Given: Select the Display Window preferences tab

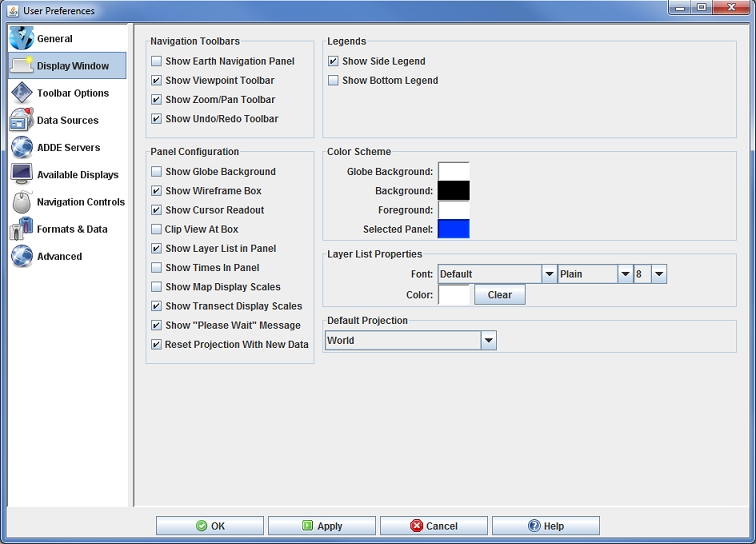Looking at the screenshot, I should [68, 66].
